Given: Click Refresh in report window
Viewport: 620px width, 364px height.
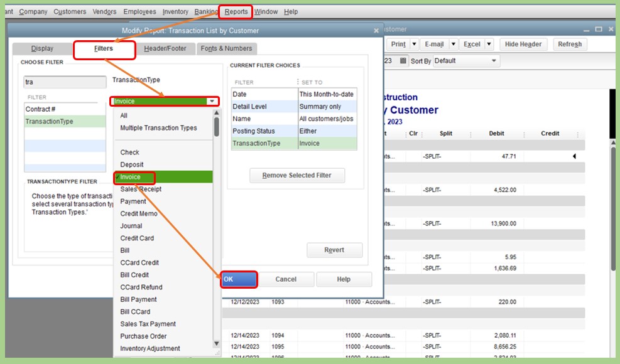Looking at the screenshot, I should pyautogui.click(x=570, y=45).
